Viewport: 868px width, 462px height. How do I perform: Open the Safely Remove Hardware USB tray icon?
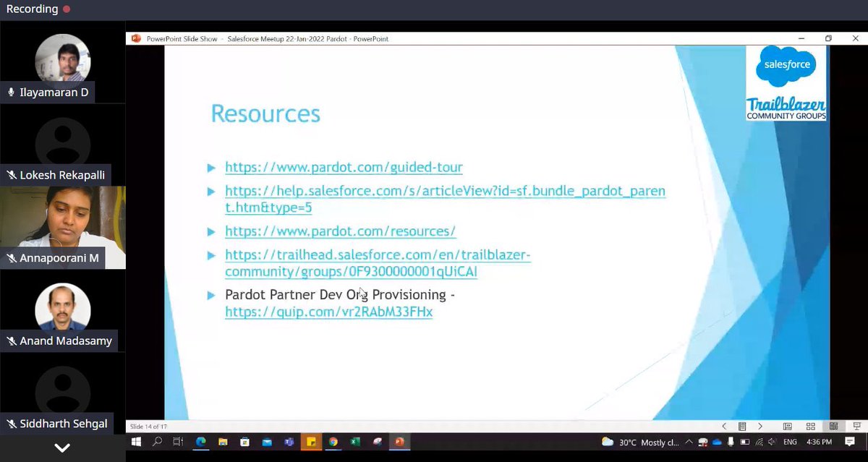731,442
